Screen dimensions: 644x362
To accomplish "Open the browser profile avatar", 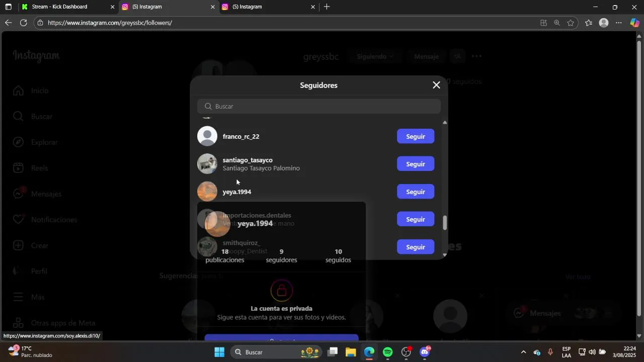I will tap(604, 23).
